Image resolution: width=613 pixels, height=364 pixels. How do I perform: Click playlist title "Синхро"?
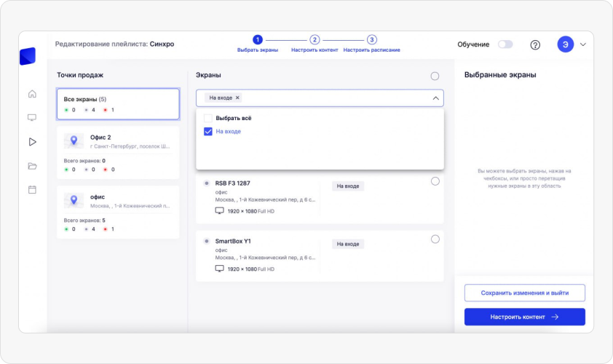162,44
